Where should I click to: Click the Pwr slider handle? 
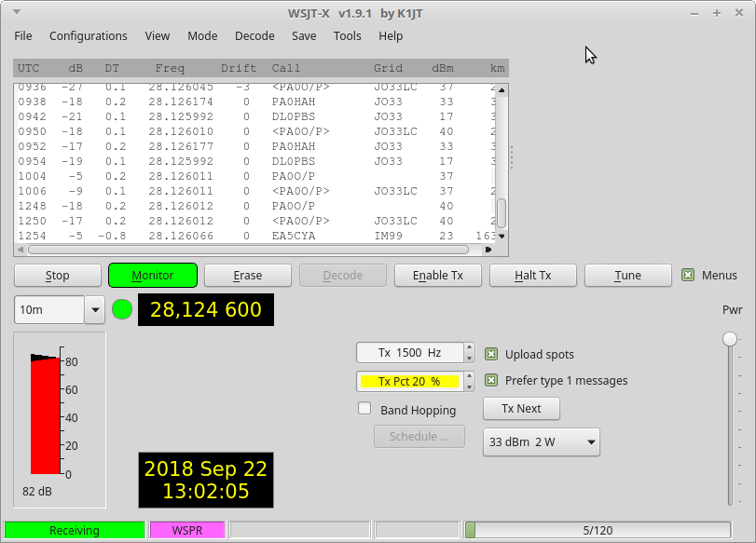pos(730,339)
